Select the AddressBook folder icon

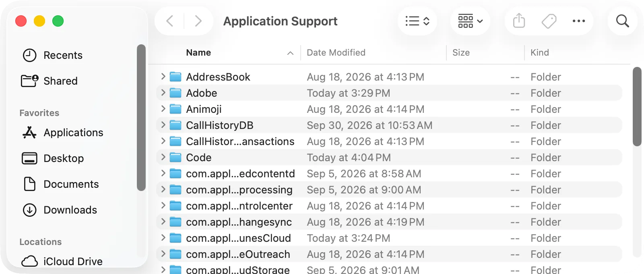point(175,77)
